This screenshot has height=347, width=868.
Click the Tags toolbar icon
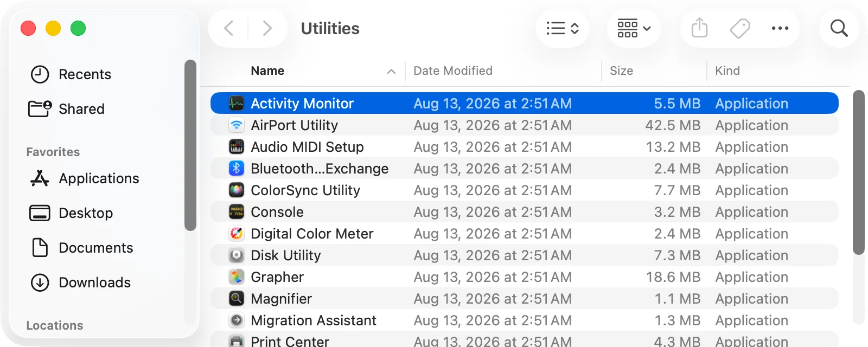tap(740, 28)
